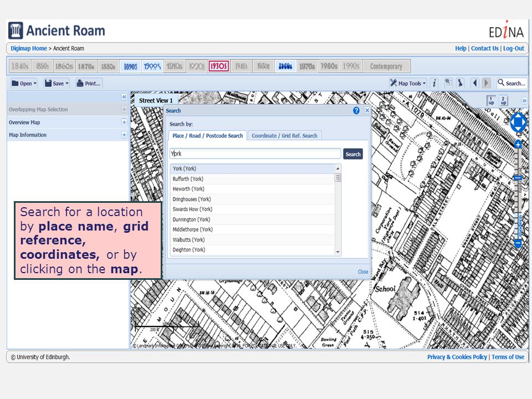This screenshot has height=399, width=532.
Task: Open the Search toolbar button
Action: [x=511, y=83]
